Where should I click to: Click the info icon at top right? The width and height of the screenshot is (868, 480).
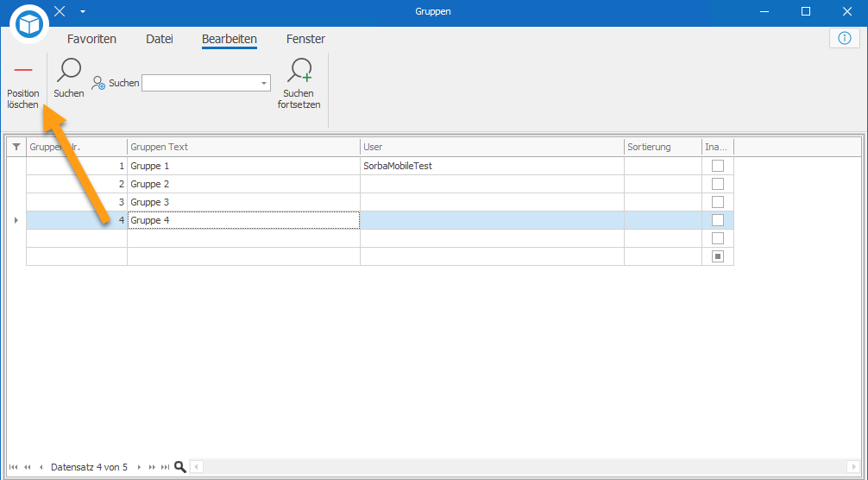(x=844, y=38)
